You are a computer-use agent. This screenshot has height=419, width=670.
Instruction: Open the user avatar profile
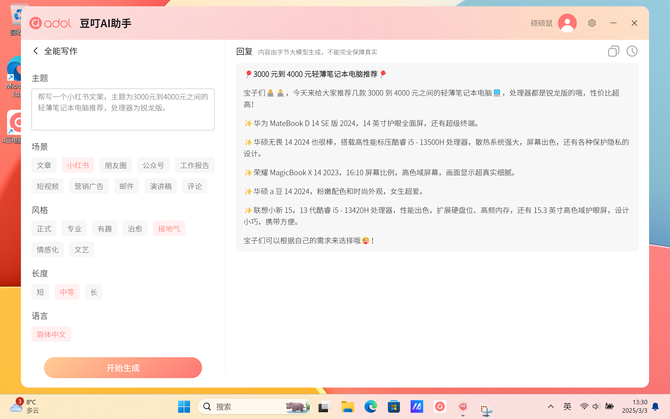tap(567, 23)
